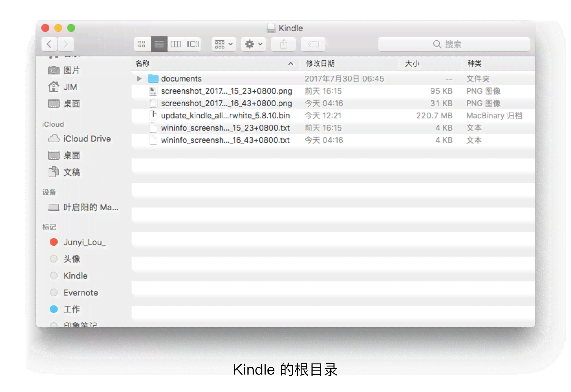Zoom the window with green button
Screen dimensions: 571x392
(71, 28)
